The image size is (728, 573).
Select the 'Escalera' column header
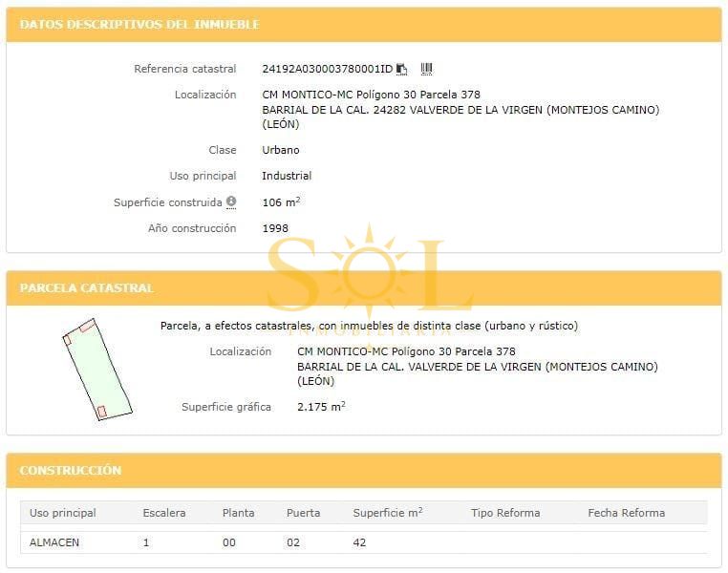tap(164, 513)
